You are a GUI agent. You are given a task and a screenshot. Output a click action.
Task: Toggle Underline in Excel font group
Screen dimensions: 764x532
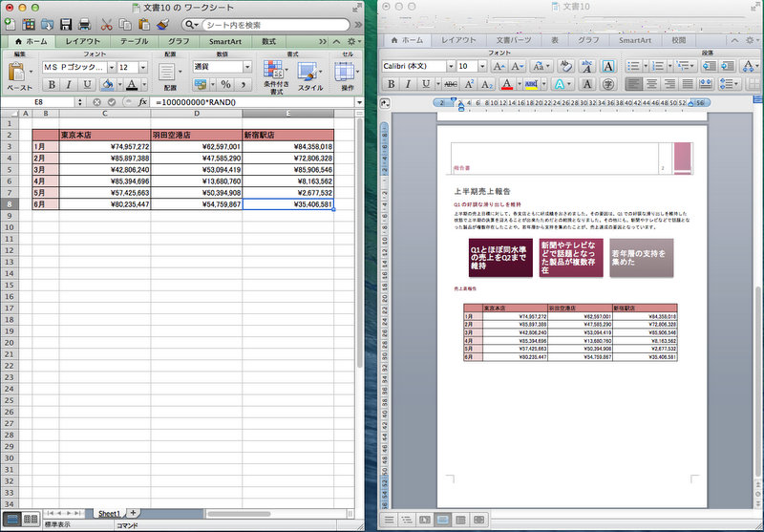point(87,85)
